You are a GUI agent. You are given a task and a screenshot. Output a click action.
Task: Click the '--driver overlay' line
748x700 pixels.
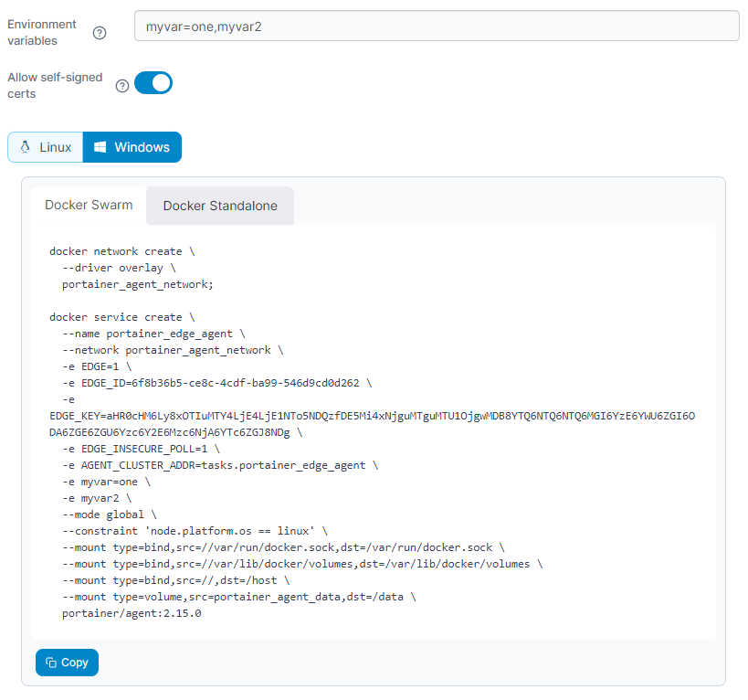pyautogui.click(x=119, y=268)
